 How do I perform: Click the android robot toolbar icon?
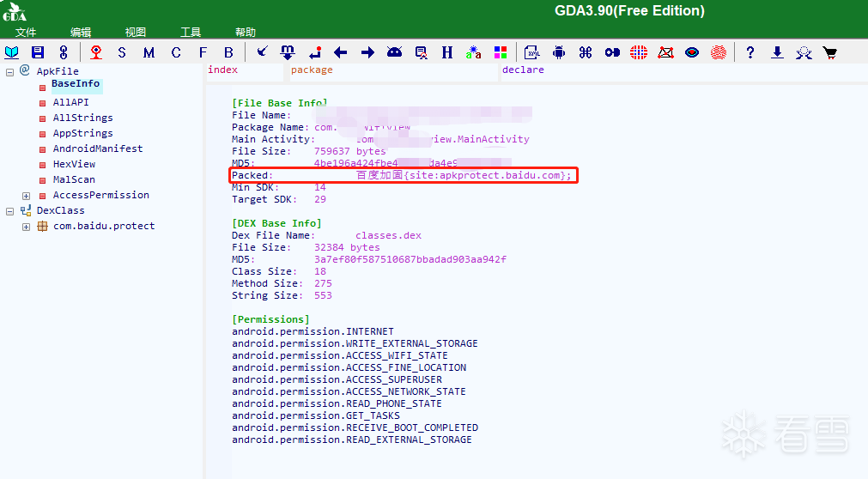(559, 52)
